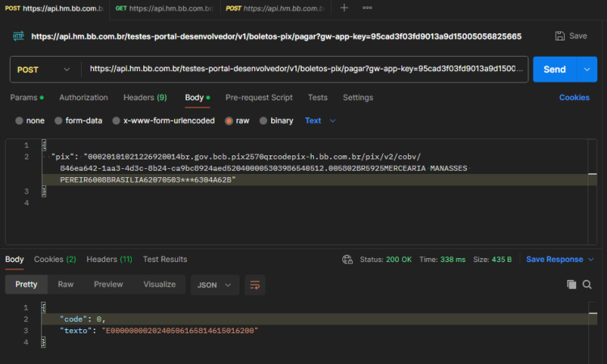Copy response body to clipboard

point(571,284)
